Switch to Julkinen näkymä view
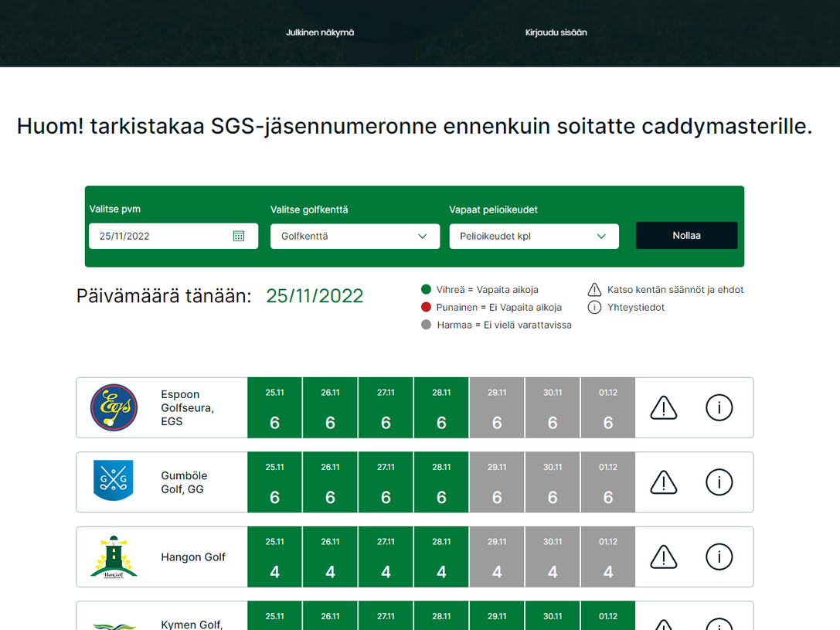The height and width of the screenshot is (630, 840). [320, 32]
